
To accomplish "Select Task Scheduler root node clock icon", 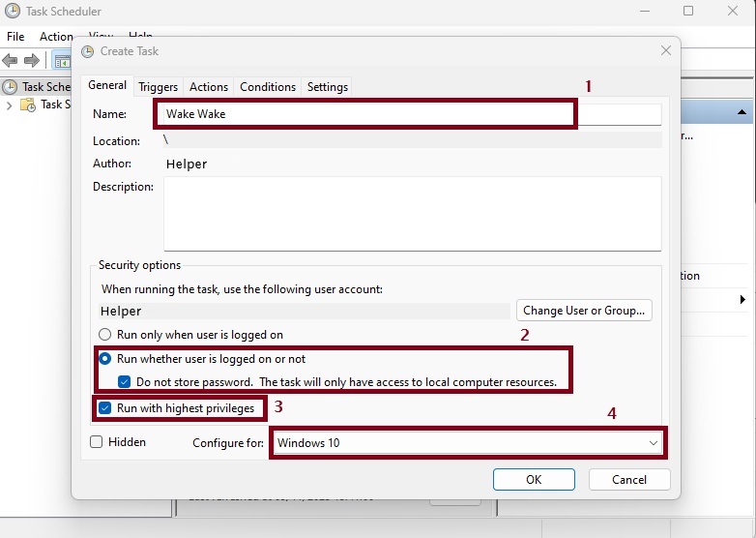I will (10, 87).
